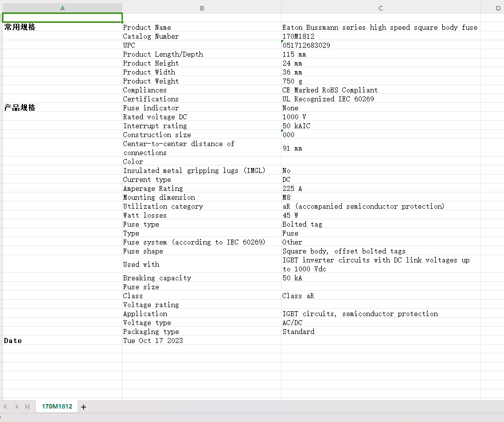Image resolution: width=504 pixels, height=422 pixels.
Task: Select the 'M8' value cell
Action: click(381, 197)
